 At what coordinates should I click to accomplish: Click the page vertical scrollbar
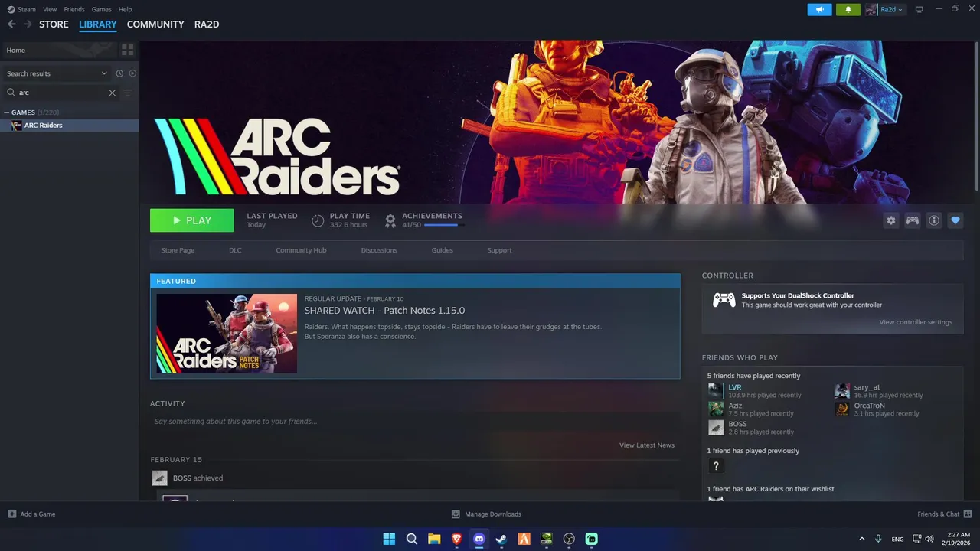point(977,115)
